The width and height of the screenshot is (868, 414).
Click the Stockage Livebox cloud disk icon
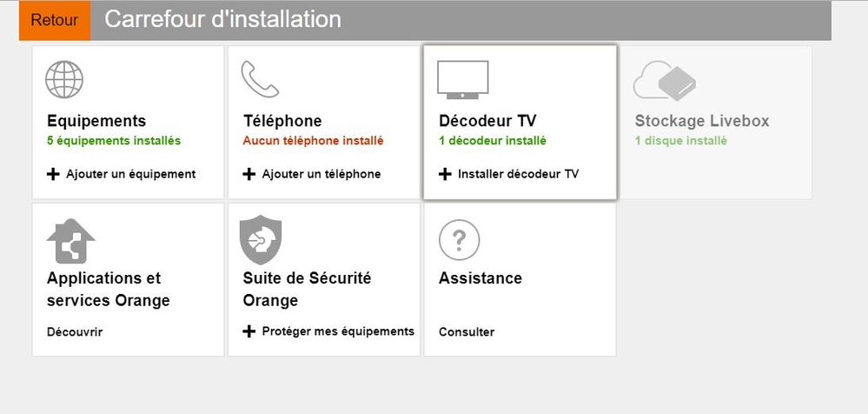point(665,81)
